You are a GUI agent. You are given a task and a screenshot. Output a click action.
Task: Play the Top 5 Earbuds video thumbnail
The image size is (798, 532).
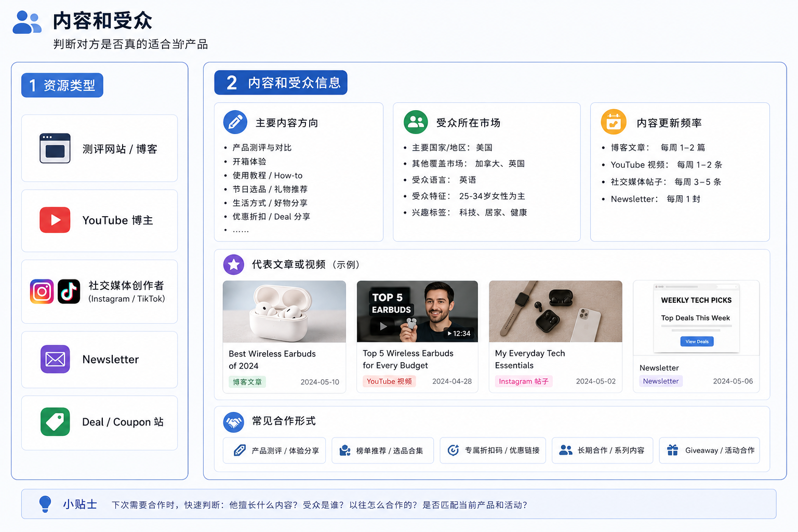click(417, 311)
